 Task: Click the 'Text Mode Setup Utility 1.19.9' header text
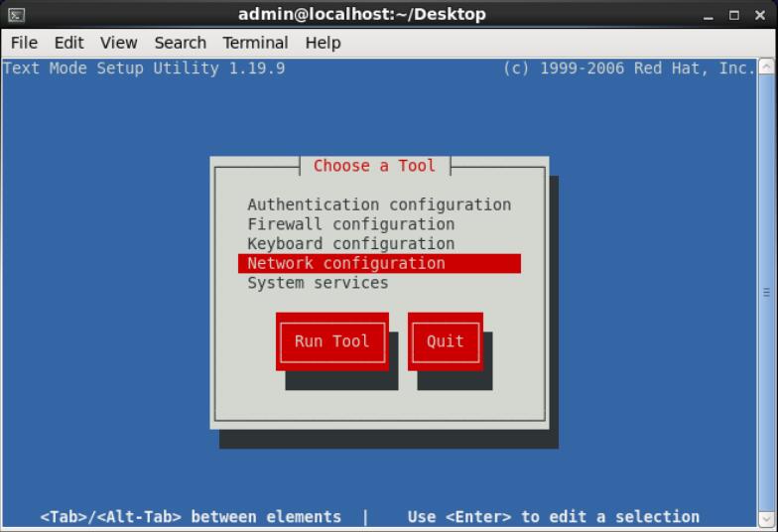[144, 67]
